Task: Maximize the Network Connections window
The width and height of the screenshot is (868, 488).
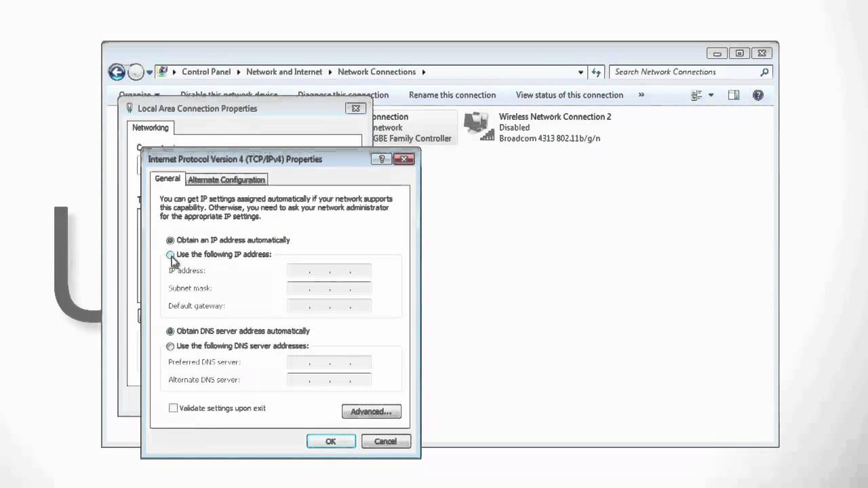Action: (x=739, y=53)
